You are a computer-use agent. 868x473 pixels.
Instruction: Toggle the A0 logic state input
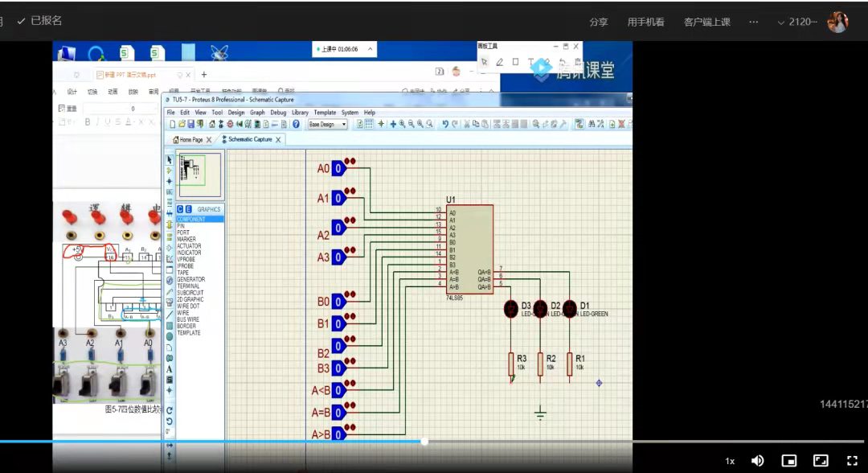pos(339,168)
